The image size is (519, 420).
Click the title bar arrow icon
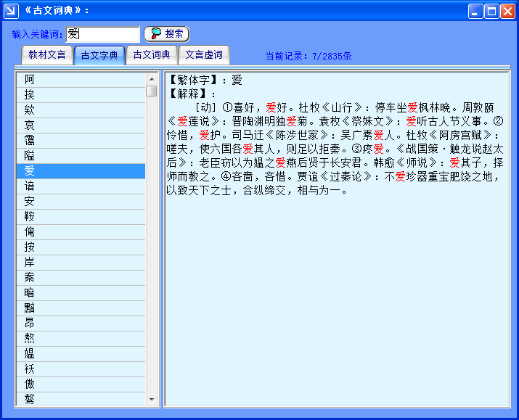click(x=10, y=10)
